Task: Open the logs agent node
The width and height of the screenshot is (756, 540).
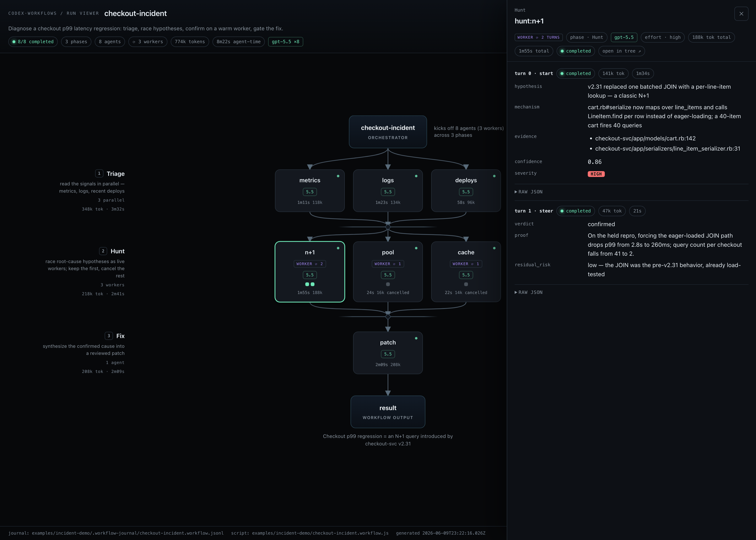Action: (x=388, y=190)
